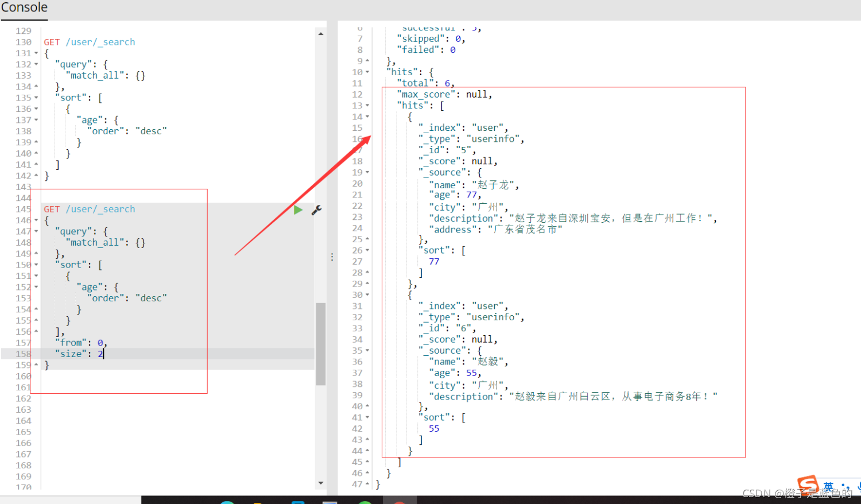Image resolution: width=861 pixels, height=504 pixels.
Task: Fold the "sort" array at line 150
Action: click(36, 265)
